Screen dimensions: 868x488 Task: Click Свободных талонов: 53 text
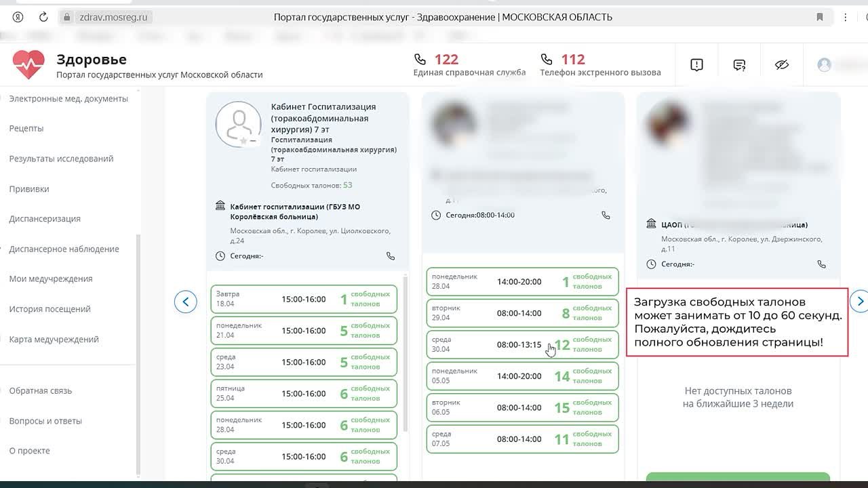311,185
